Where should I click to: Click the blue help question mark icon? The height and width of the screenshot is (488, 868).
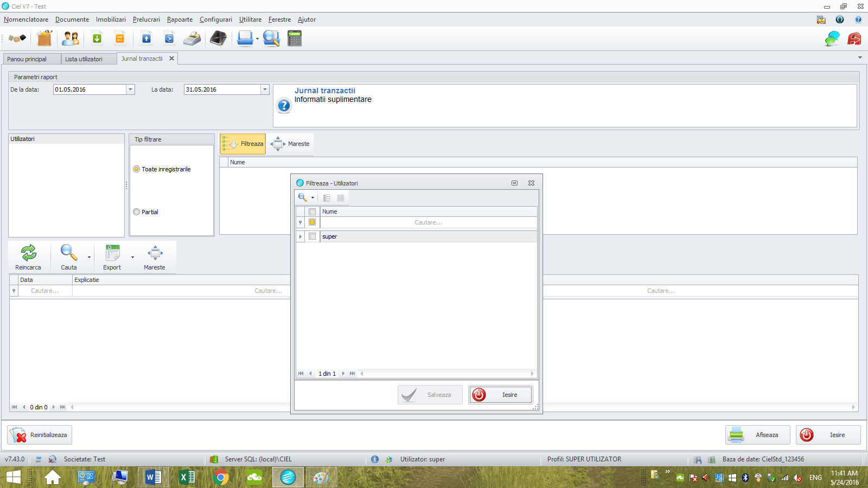pos(858,20)
